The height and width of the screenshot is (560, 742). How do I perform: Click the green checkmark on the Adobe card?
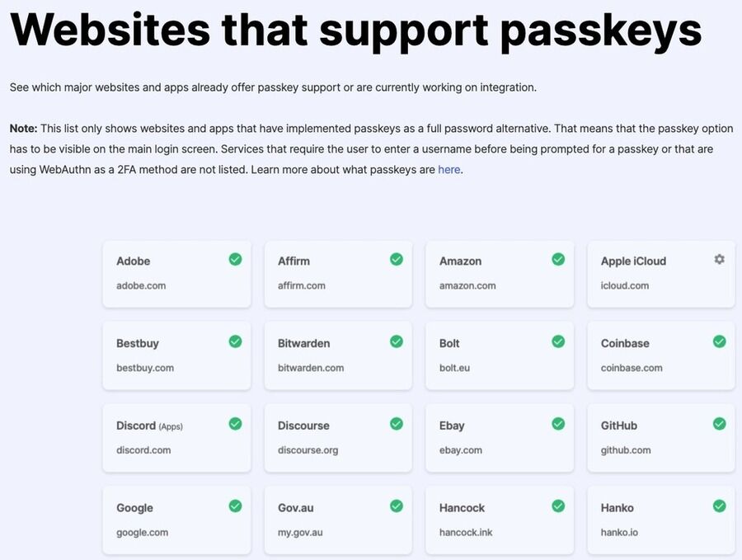coord(235,259)
